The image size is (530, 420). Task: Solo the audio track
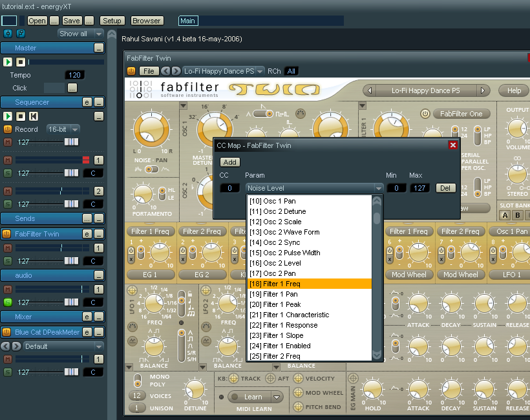[8, 302]
